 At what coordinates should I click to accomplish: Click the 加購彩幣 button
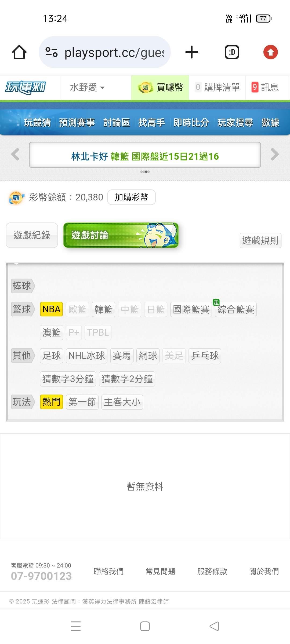click(132, 197)
